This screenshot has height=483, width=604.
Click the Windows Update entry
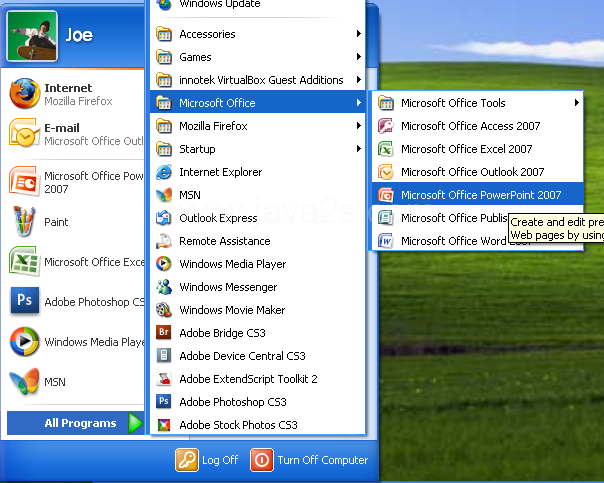[258, 5]
